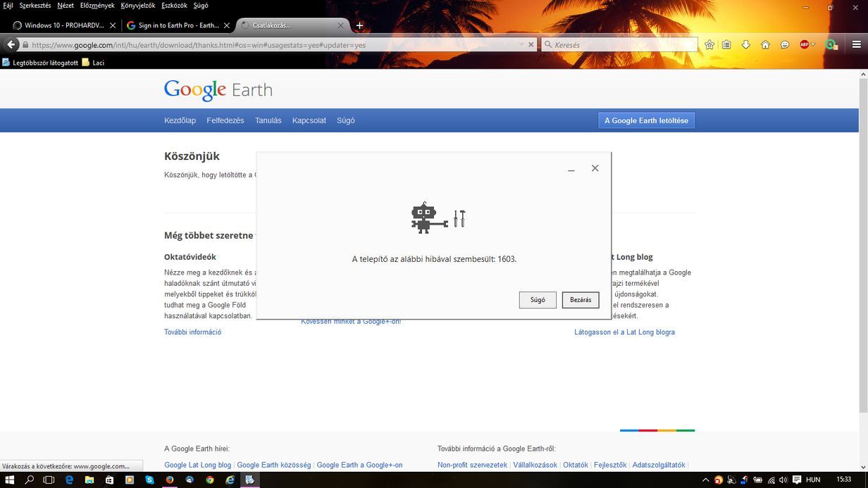Show hidden system tray icons chevron

[x=705, y=480]
